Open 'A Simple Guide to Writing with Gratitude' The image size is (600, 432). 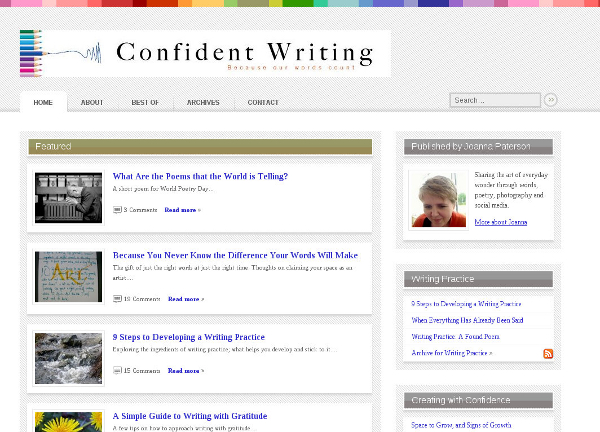[x=190, y=416]
